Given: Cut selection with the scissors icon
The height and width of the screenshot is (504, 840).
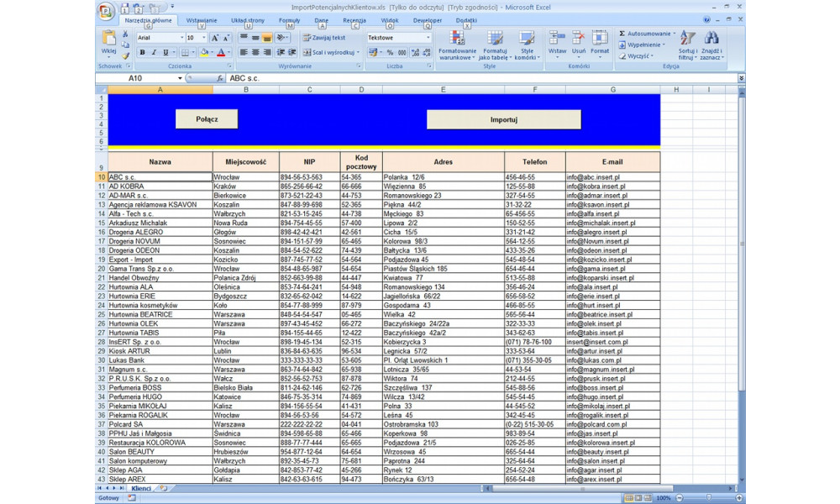Looking at the screenshot, I should point(125,34).
